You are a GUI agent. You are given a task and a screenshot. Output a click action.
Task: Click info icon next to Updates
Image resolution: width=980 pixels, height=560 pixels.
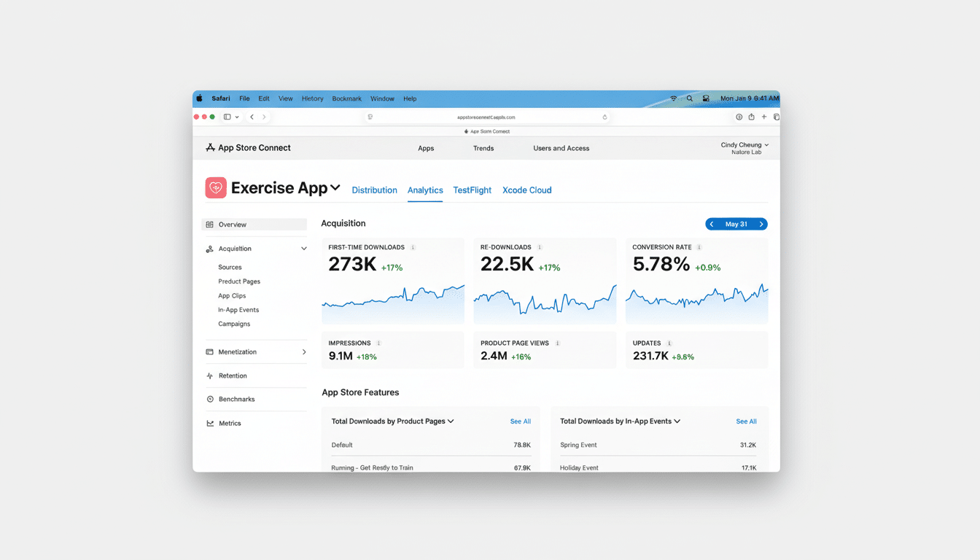point(669,343)
